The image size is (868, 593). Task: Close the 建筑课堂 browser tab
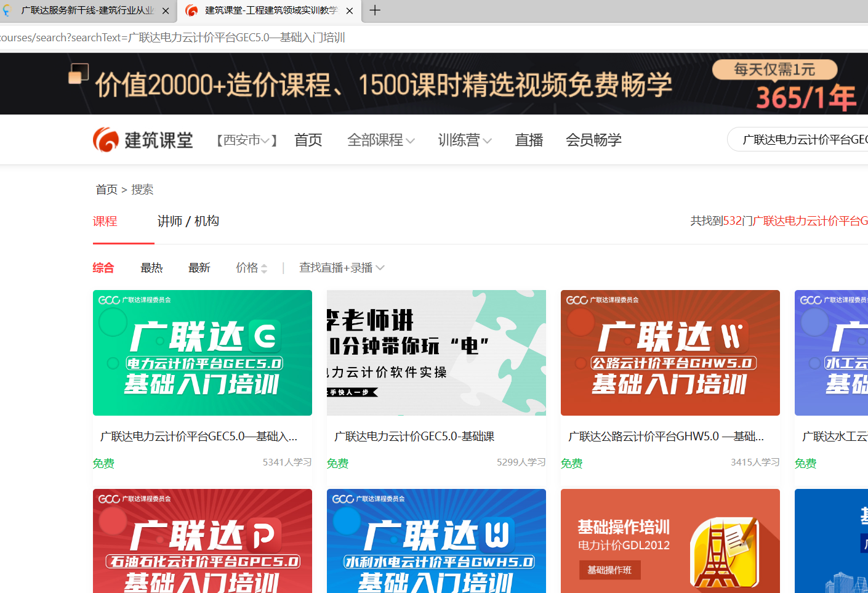pos(350,10)
